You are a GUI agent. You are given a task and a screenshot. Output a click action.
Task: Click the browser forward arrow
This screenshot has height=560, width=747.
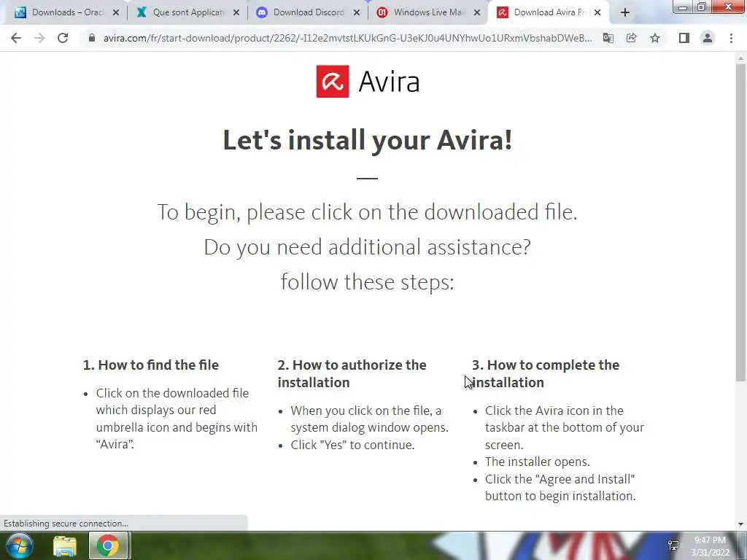click(39, 38)
